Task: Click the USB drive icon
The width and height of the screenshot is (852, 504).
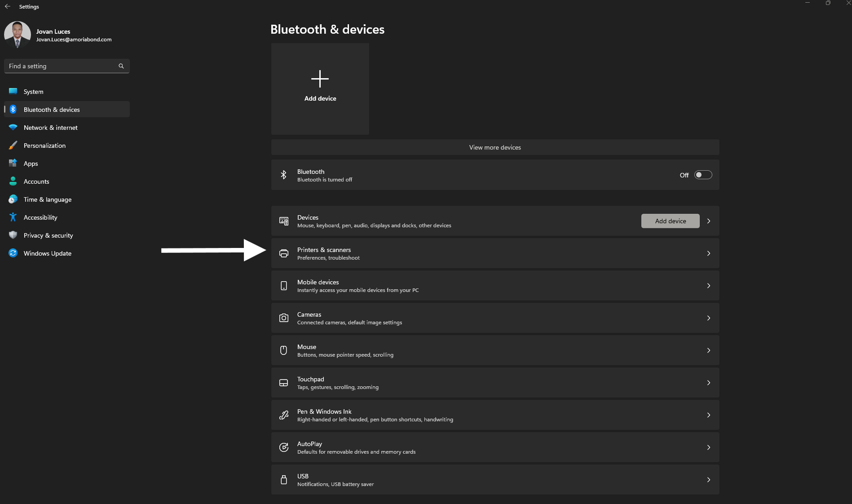Action: click(x=284, y=480)
